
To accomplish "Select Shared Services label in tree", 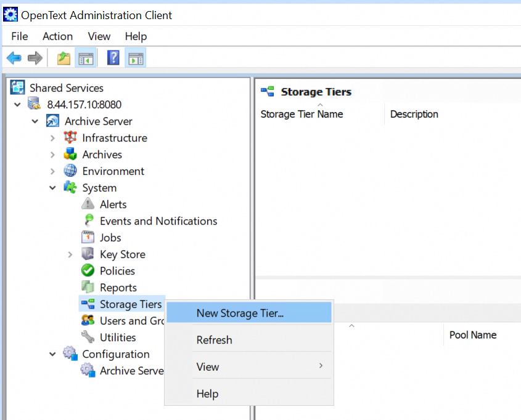I will point(67,88).
